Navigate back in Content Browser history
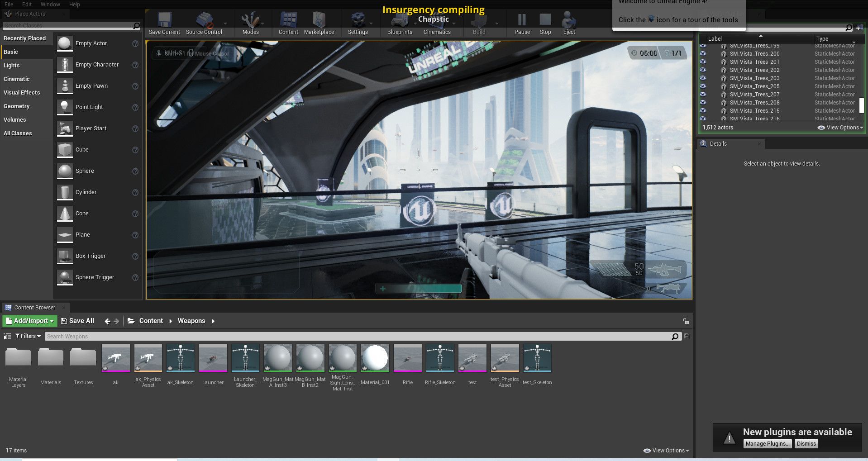Viewport: 868px width, 461px height. [x=107, y=321]
